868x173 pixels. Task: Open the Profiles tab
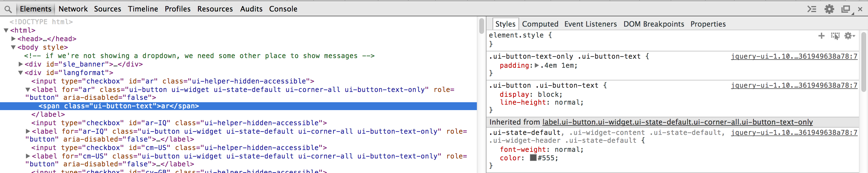(177, 9)
